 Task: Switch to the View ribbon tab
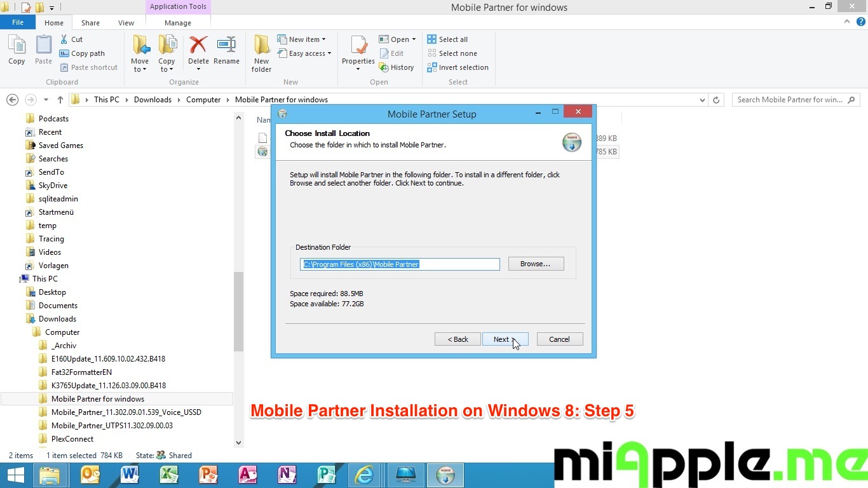(x=126, y=23)
